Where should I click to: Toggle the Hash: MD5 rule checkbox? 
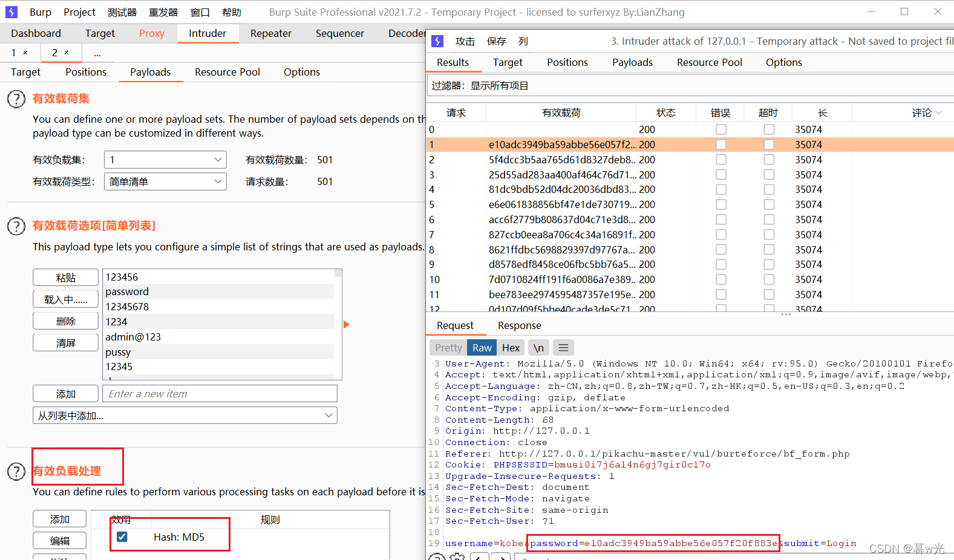pos(122,537)
